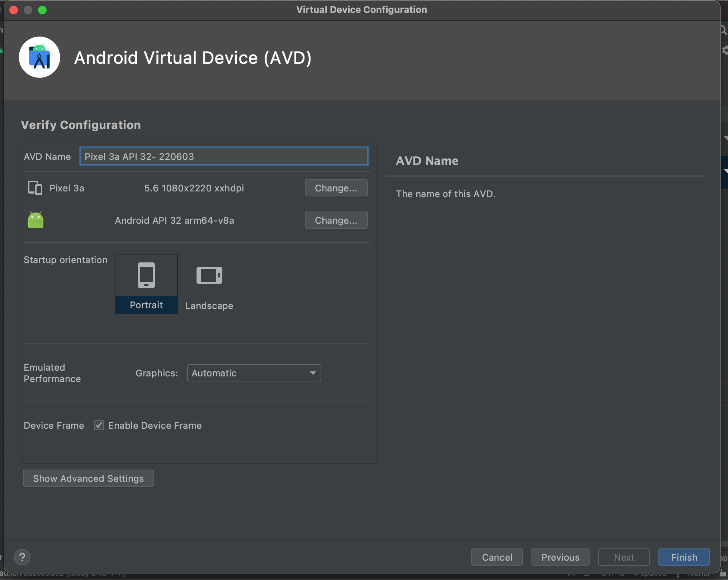Click the disabled Next button
Image resolution: width=728 pixels, height=580 pixels.
(624, 557)
